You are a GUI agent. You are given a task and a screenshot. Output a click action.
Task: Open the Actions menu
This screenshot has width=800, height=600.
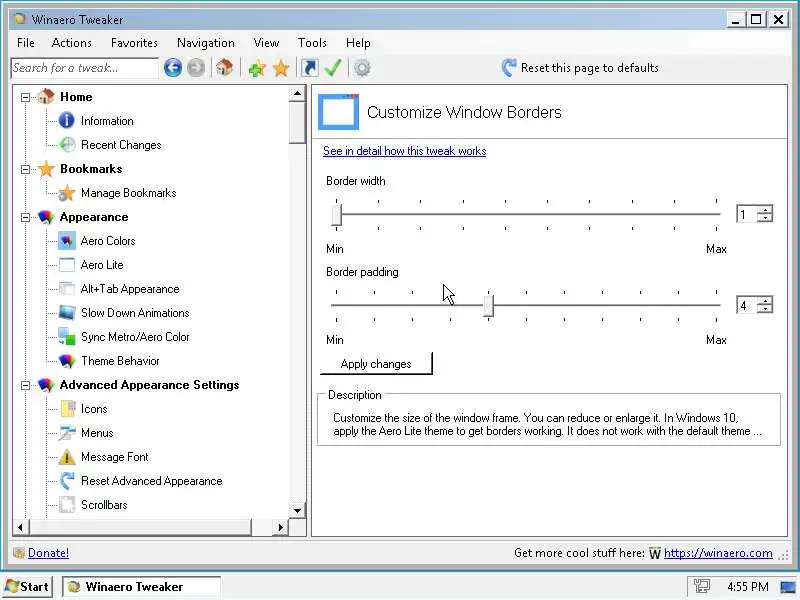coord(71,43)
